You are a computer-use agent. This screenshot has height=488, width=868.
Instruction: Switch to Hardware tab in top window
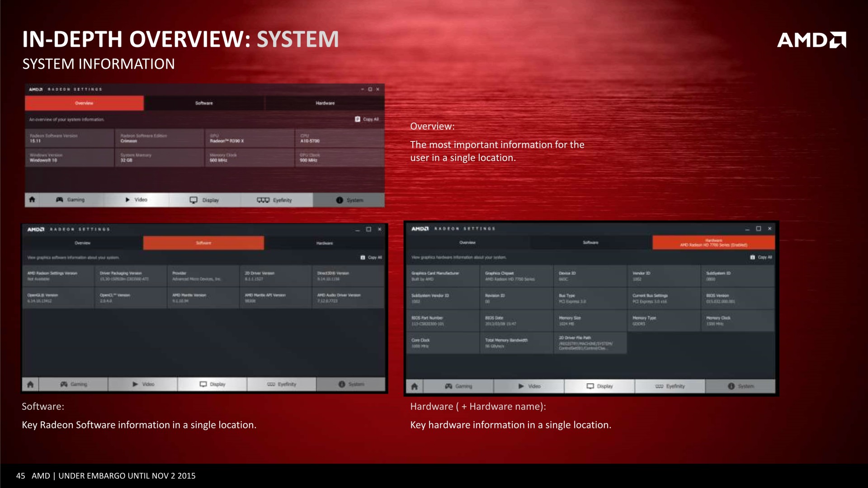coord(325,103)
